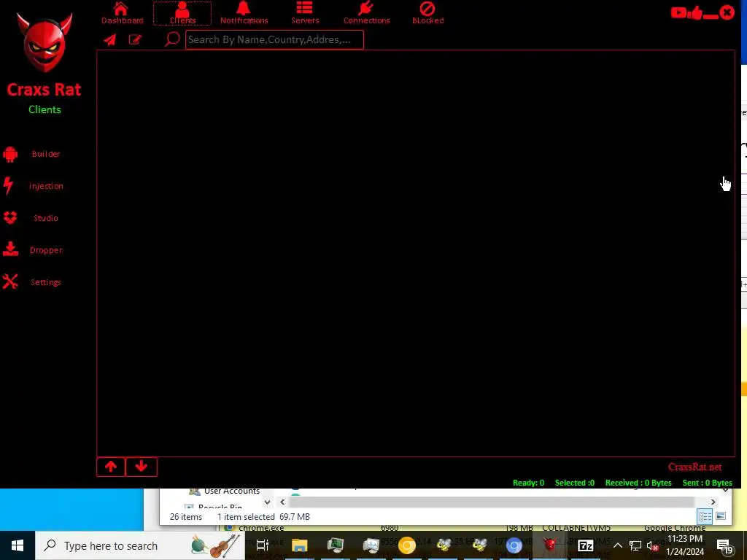Click the magnifying glass search icon
This screenshot has height=560, width=747.
(x=172, y=39)
